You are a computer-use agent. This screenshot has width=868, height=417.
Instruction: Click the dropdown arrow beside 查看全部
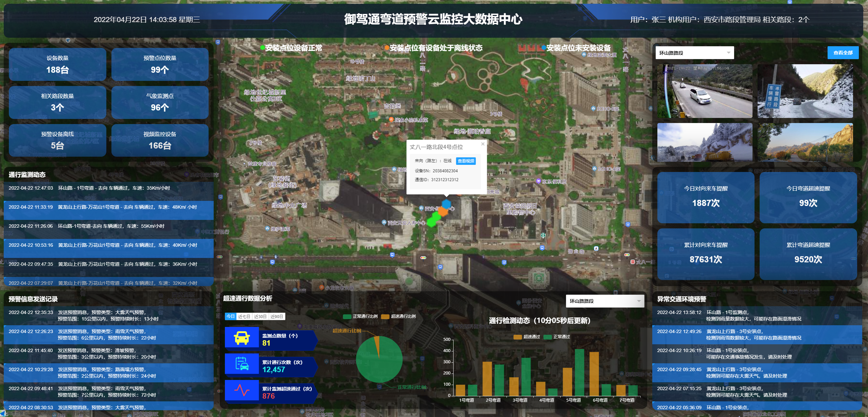[x=728, y=53]
